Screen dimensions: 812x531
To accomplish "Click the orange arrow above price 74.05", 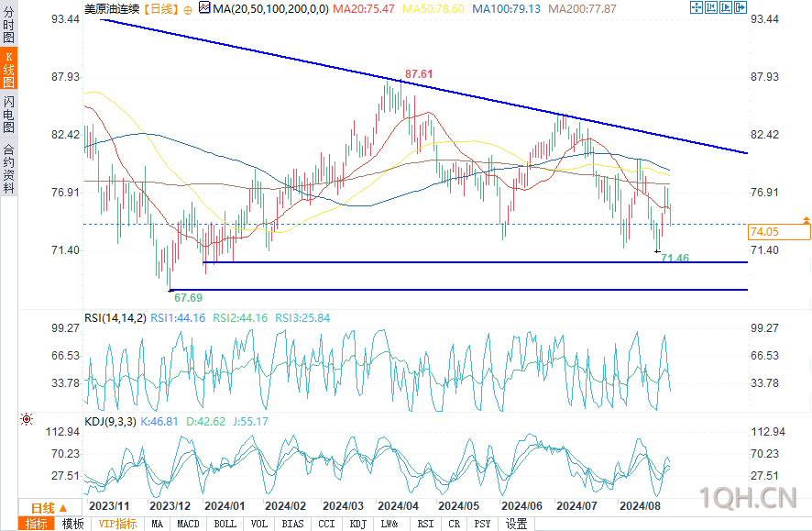I will pyautogui.click(x=807, y=220).
